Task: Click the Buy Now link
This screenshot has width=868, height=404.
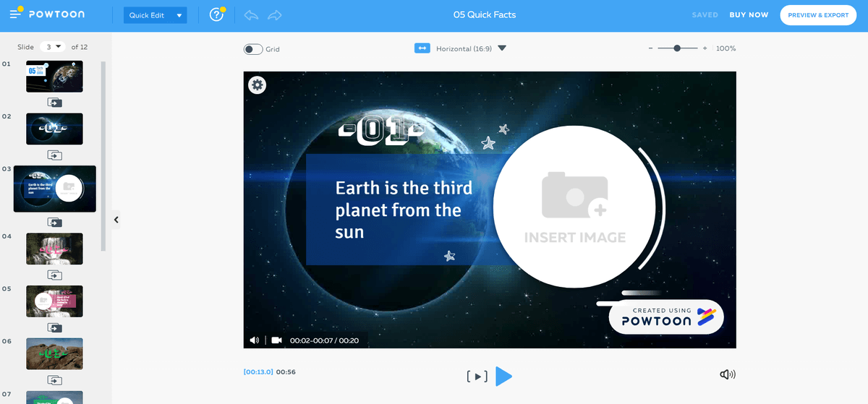Action: click(x=749, y=15)
